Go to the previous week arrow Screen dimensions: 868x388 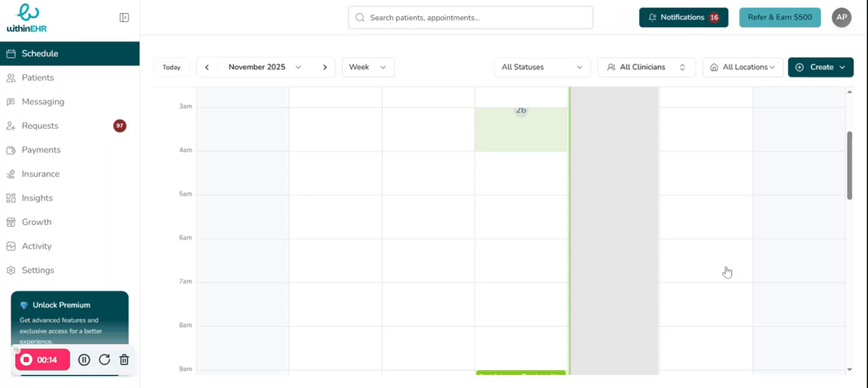tap(207, 67)
